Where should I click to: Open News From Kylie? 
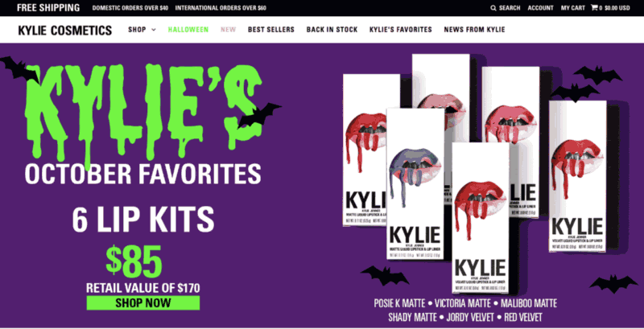coord(474,30)
